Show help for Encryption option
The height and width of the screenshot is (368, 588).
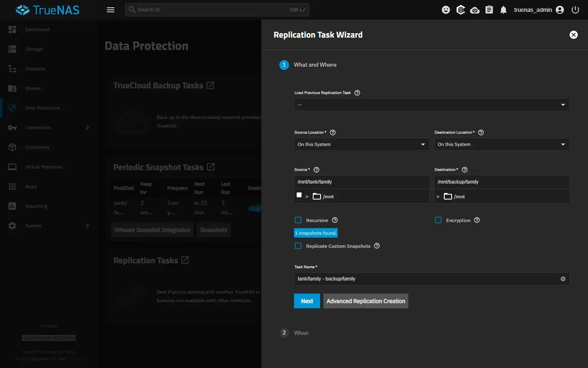click(x=477, y=220)
